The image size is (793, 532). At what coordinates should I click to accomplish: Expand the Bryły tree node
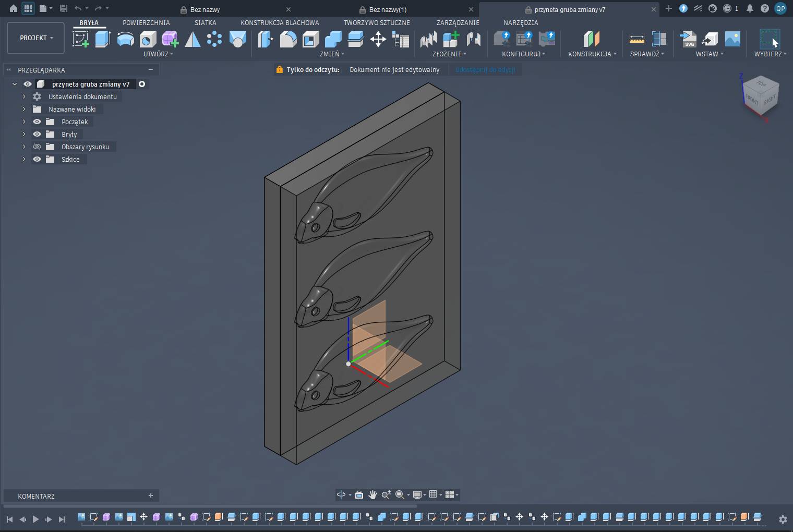coord(24,134)
